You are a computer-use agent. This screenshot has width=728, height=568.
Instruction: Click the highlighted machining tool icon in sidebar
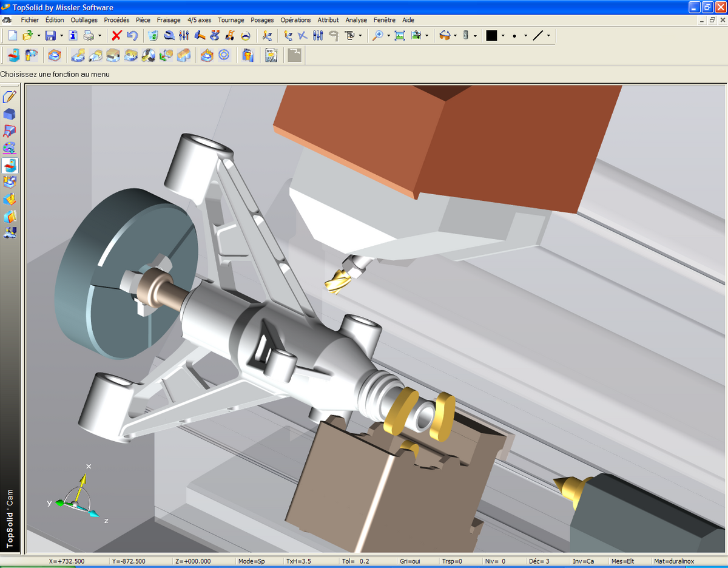(x=10, y=164)
